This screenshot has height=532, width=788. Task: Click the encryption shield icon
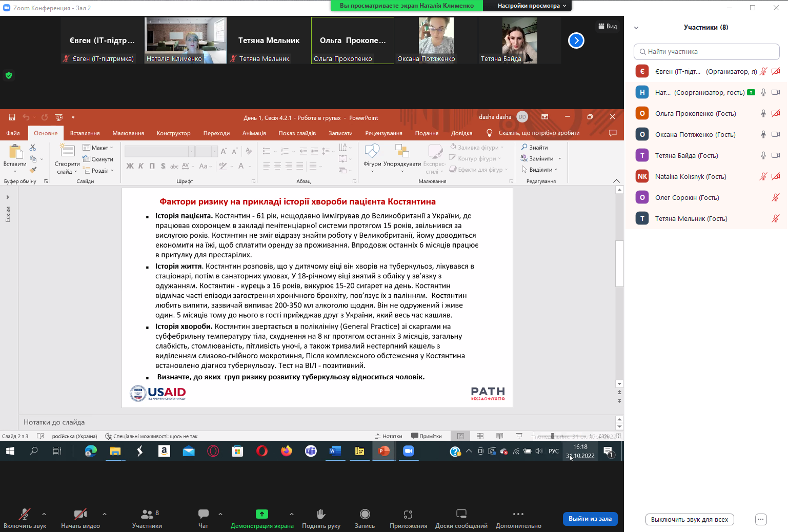(x=9, y=75)
